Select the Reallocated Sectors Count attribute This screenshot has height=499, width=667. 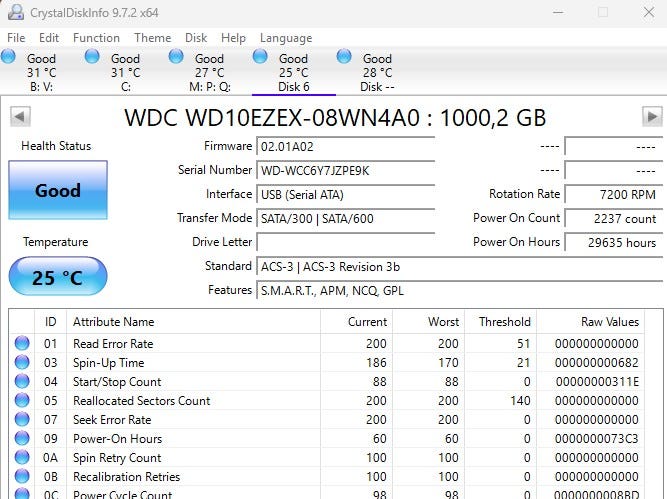tap(142, 400)
